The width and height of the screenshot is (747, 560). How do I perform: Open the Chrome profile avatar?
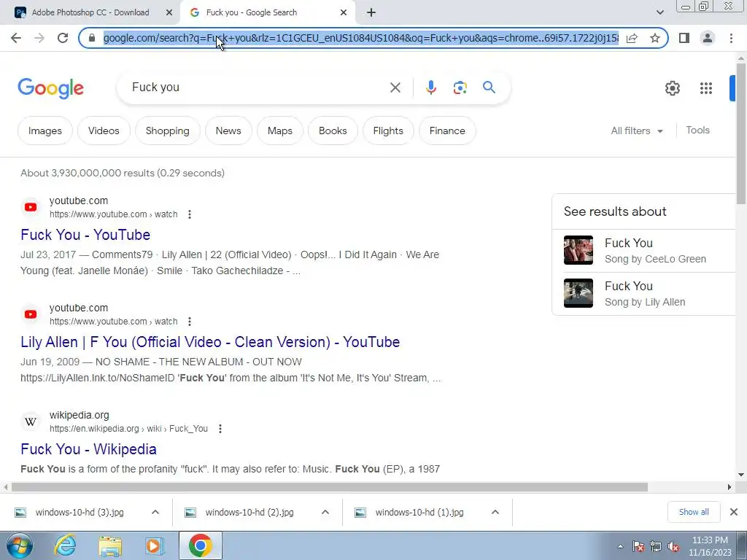tap(708, 38)
